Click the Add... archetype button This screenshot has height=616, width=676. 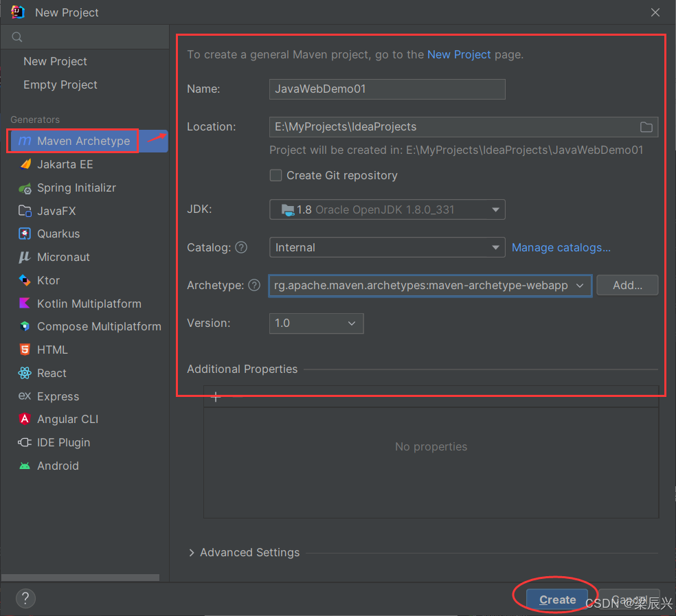[627, 286]
